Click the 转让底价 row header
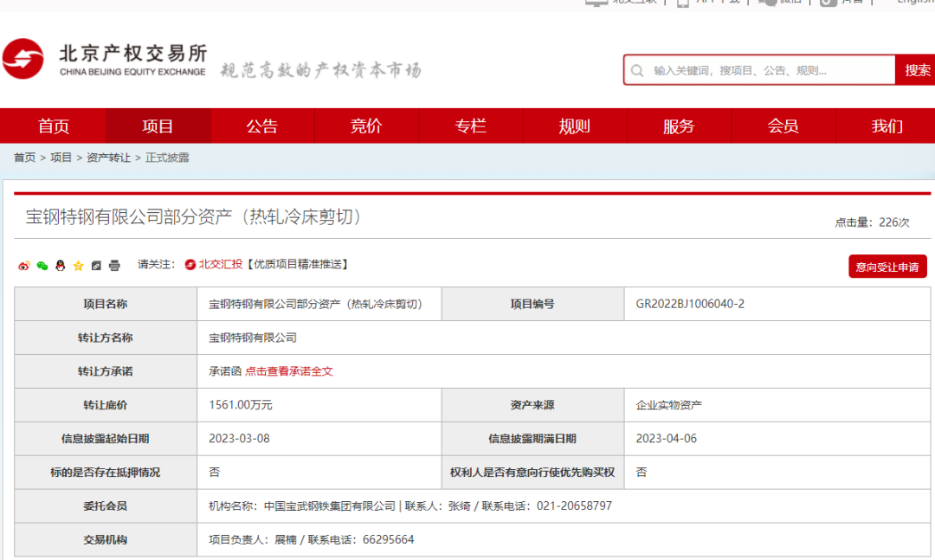935x560 pixels. [x=106, y=405]
